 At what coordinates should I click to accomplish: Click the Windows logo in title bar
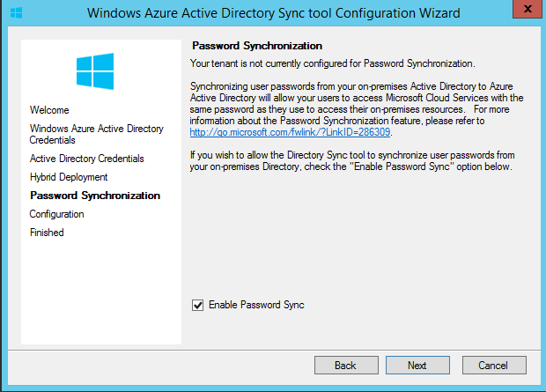pyautogui.click(x=16, y=13)
